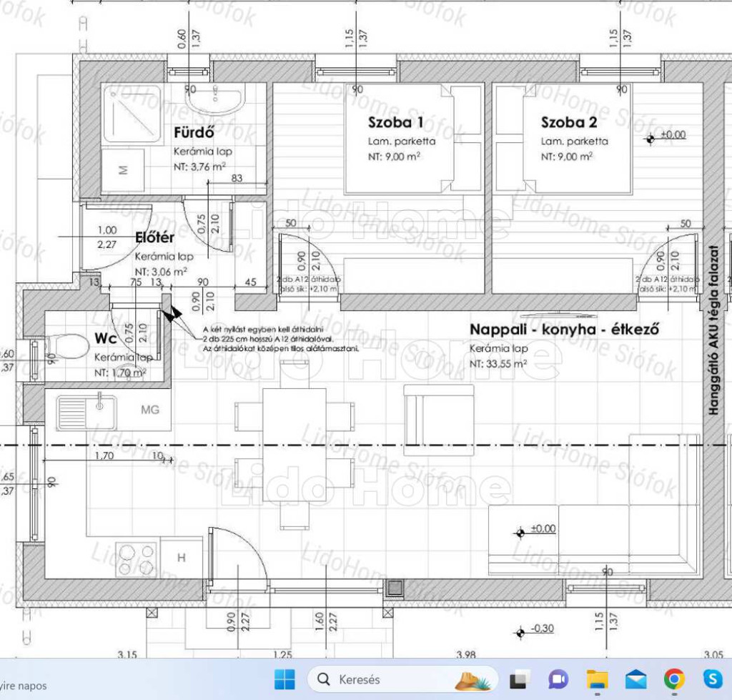
Task: Click the shower tray in Fürdő
Action: (x=133, y=113)
